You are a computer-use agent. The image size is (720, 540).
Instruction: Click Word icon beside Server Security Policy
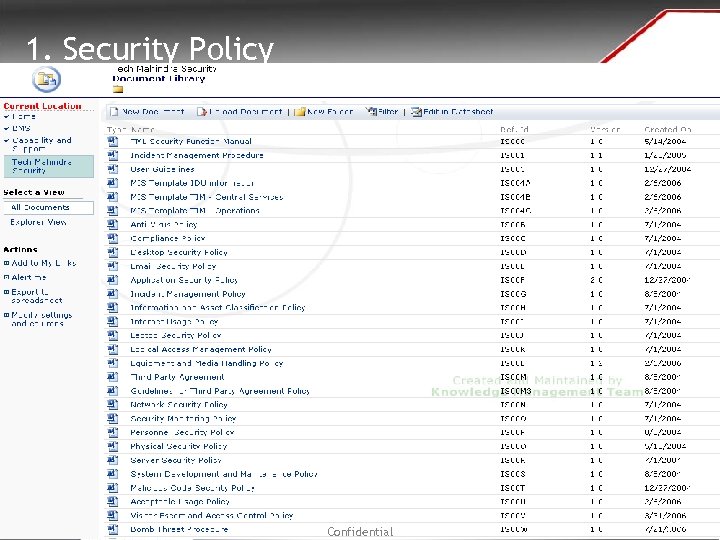click(112, 460)
